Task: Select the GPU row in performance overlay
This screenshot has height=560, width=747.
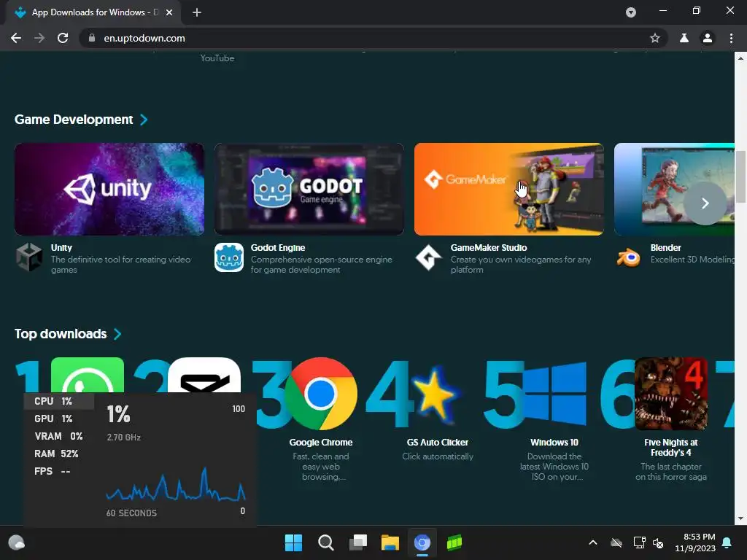Action: [59, 419]
